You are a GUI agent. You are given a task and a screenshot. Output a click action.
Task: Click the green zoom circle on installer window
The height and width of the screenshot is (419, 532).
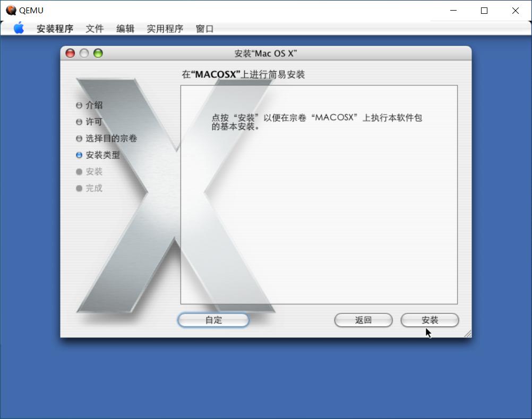(98, 53)
